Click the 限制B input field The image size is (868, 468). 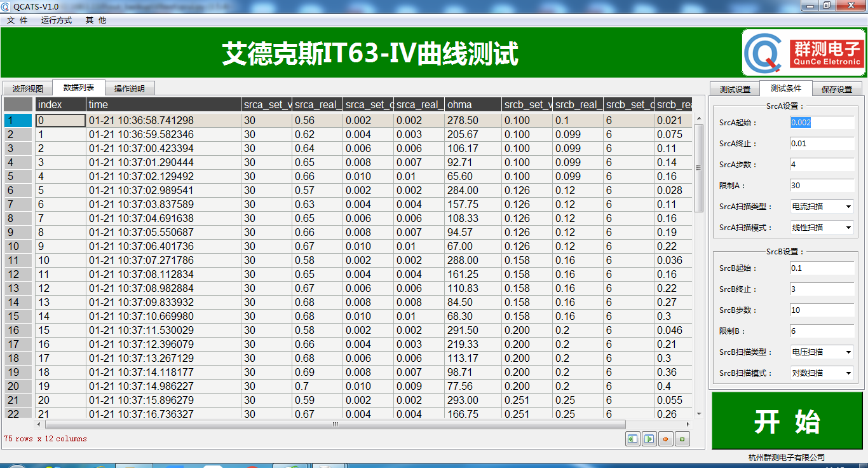822,331
